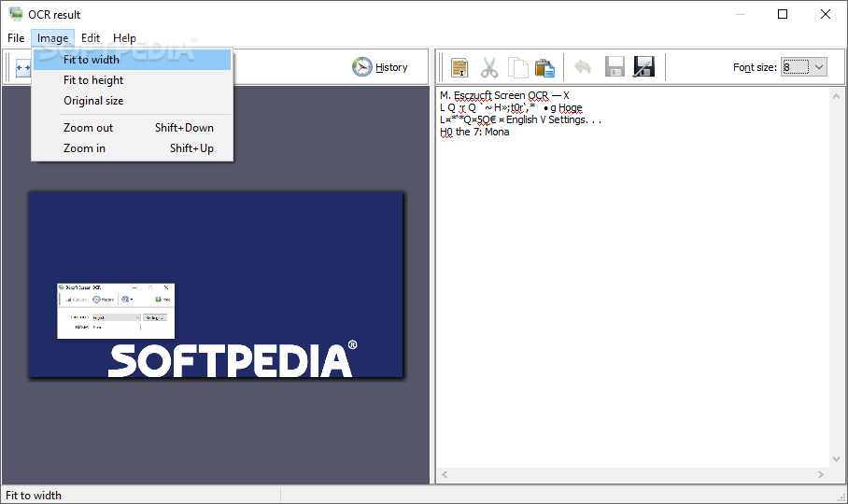This screenshot has width=848, height=504.
Task: Click the text 'H0 the 7: Mona'
Action: pyautogui.click(x=474, y=132)
